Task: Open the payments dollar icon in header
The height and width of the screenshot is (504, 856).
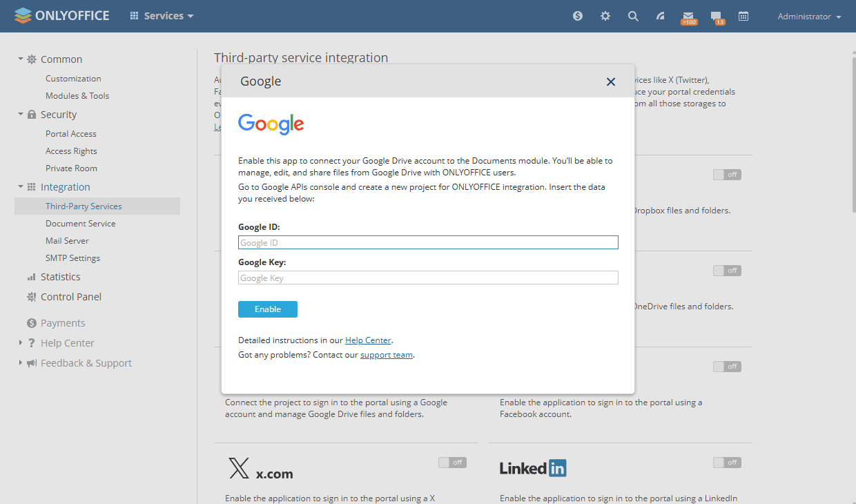Action: (578, 16)
